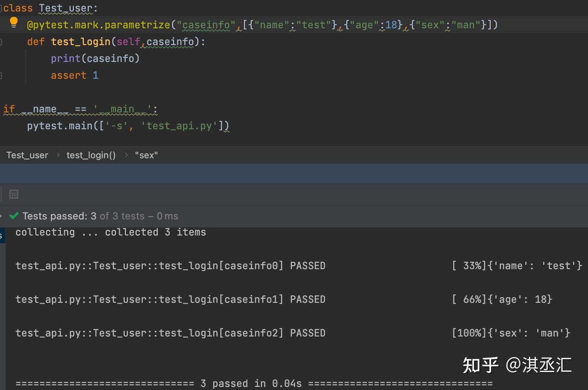Click the test_login[caseinfo2] PASSED result line

pyautogui.click(x=170, y=333)
